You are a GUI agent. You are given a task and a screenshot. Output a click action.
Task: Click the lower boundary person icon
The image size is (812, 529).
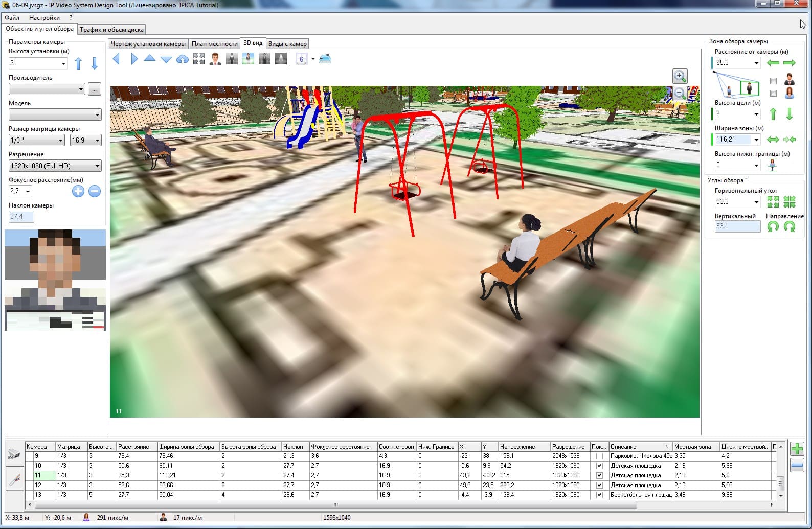pos(773,165)
